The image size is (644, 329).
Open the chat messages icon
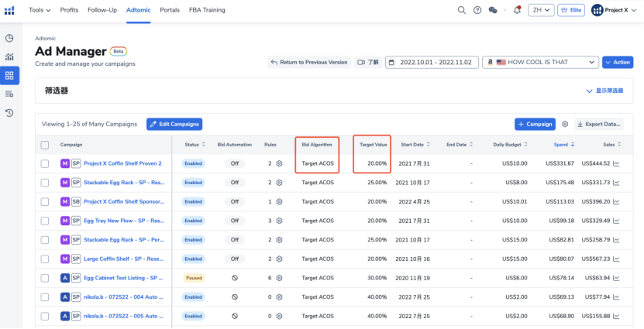[x=493, y=10]
